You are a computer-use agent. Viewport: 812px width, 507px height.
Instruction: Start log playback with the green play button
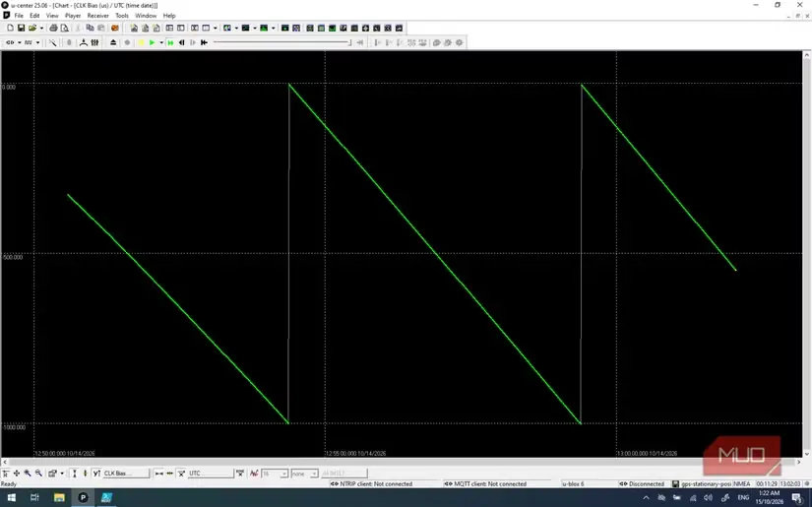[x=152, y=42]
